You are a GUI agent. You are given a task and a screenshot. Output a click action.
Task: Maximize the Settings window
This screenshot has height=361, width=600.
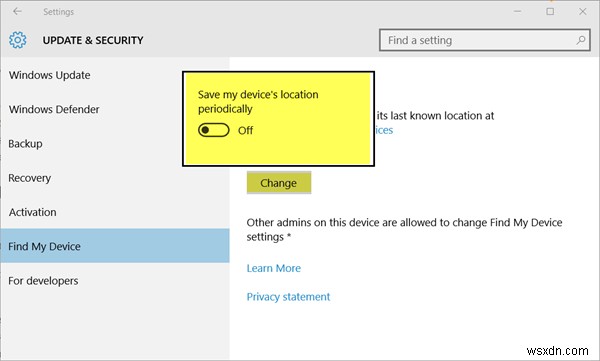pos(550,11)
